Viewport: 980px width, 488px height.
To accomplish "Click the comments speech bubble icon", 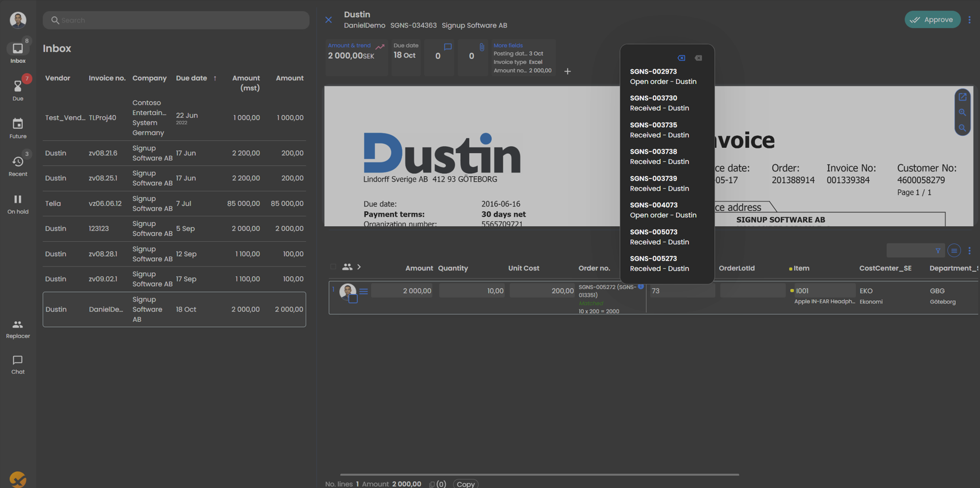I will pyautogui.click(x=447, y=47).
